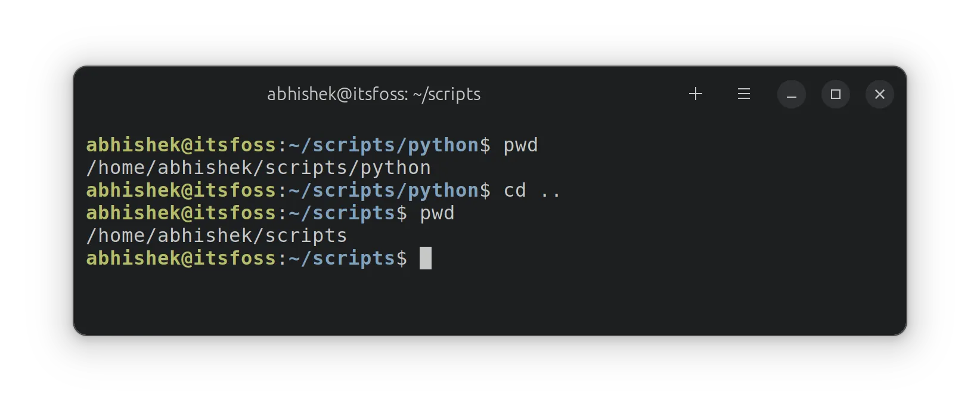This screenshot has width=980, height=416.
Task: Click the word python in the second prompt
Action: (x=444, y=190)
